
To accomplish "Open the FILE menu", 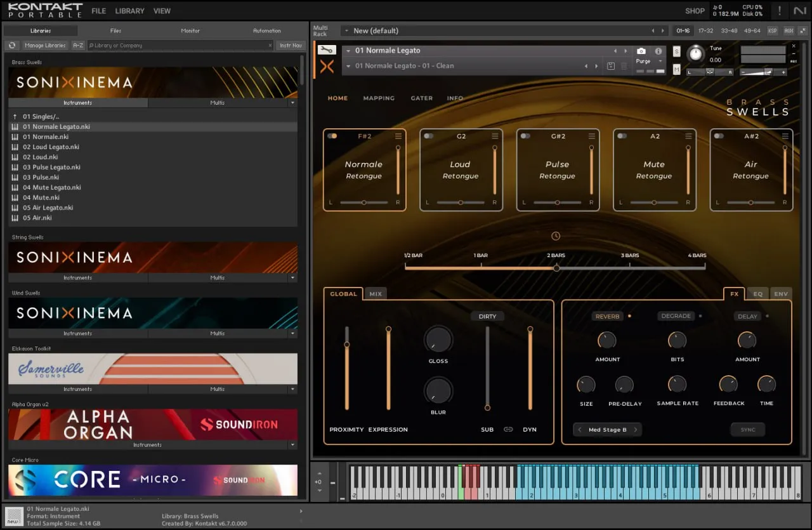I will point(99,11).
